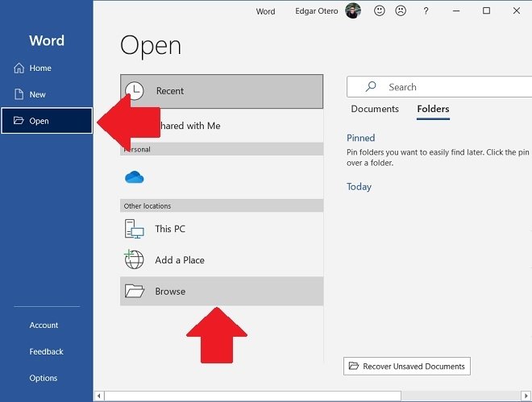
Task: Click the Open folder icon in sidebar
Action: coord(19,120)
